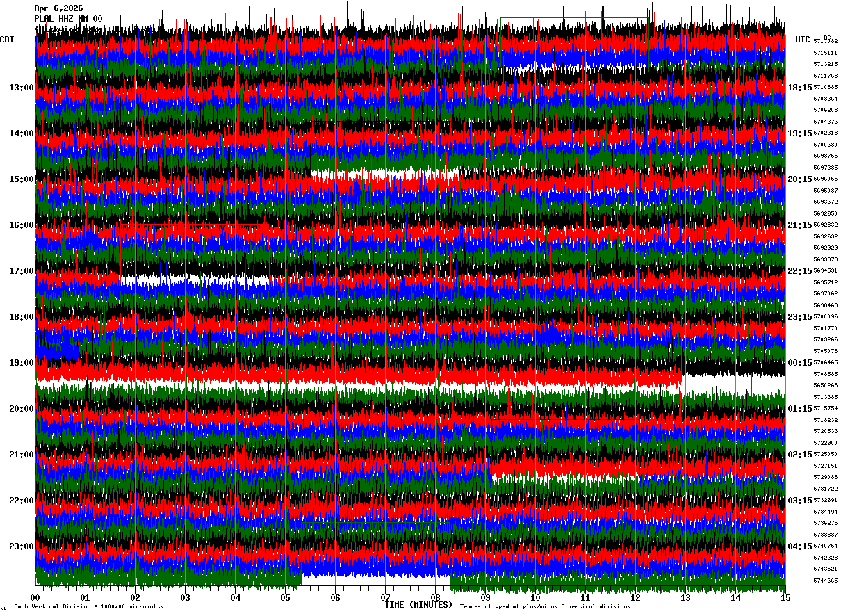841x616 pixels.
Task: Click the '20:00' CDT time label
Action: 21,409
